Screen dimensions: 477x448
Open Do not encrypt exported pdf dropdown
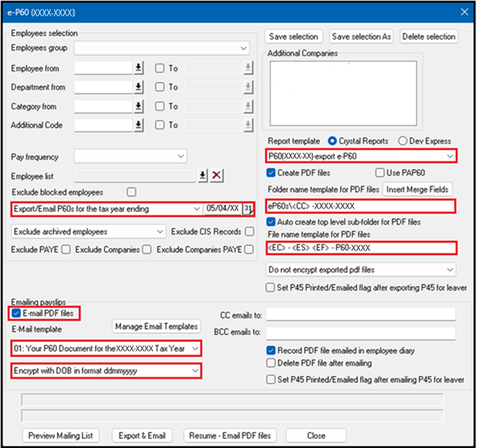(x=361, y=270)
